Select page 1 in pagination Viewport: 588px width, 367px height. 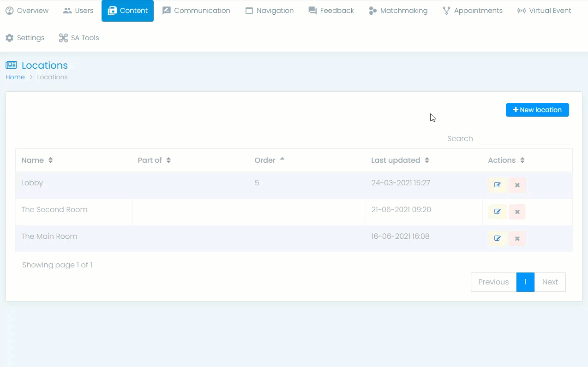click(x=525, y=282)
